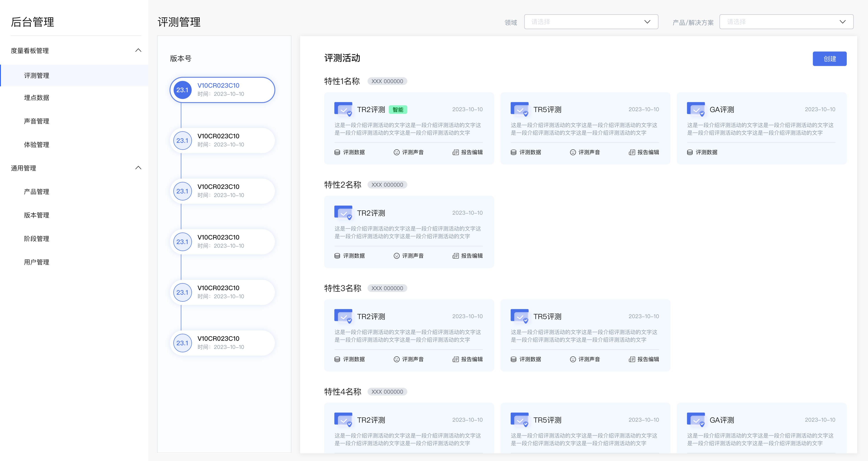Click the XXX 000000 tag beside 特性1名称
868x461 pixels.
click(387, 81)
